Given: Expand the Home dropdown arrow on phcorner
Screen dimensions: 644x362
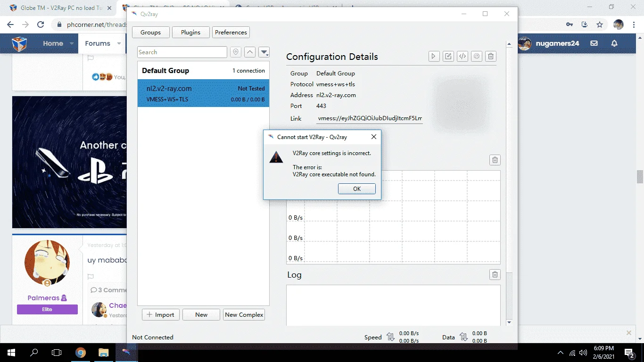Looking at the screenshot, I should click(x=72, y=43).
